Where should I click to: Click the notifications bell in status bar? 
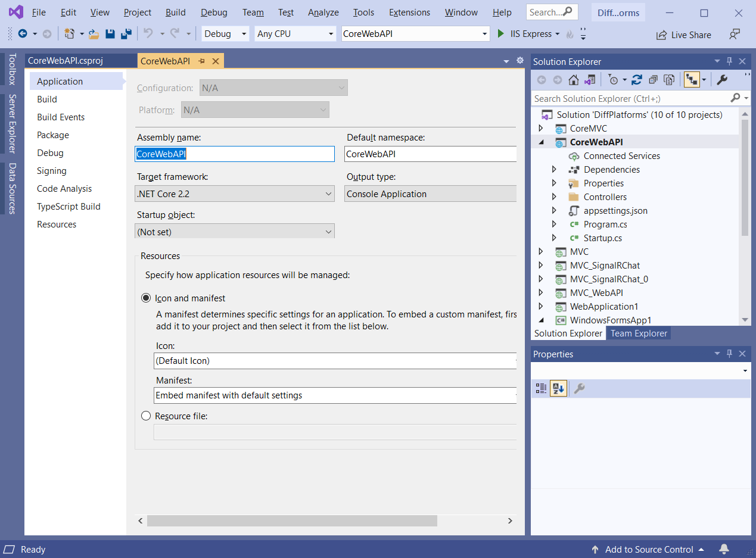coord(724,549)
